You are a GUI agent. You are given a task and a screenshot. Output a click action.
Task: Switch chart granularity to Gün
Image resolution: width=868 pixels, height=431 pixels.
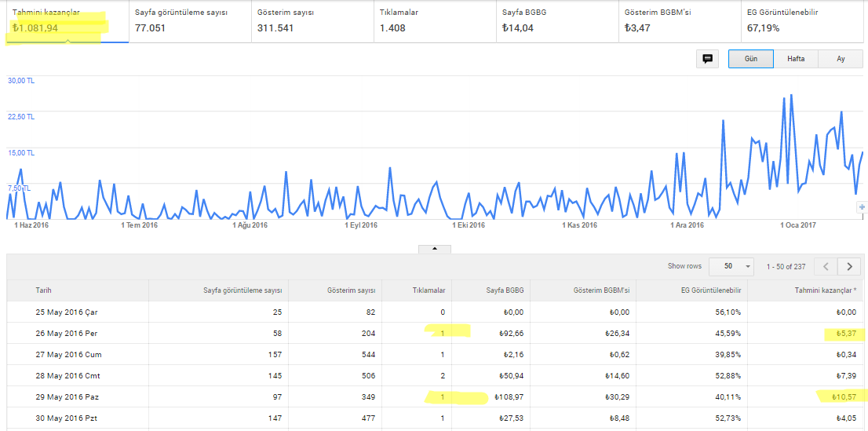point(751,59)
